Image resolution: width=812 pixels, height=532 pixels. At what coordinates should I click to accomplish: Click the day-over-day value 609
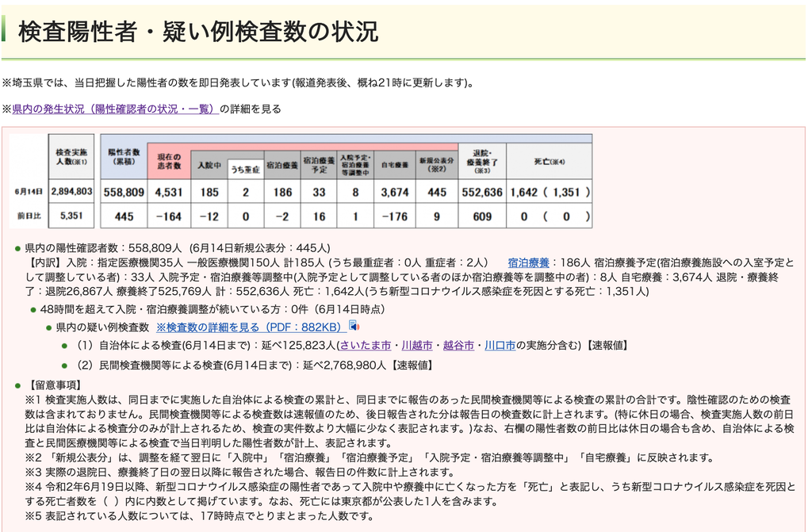(482, 216)
